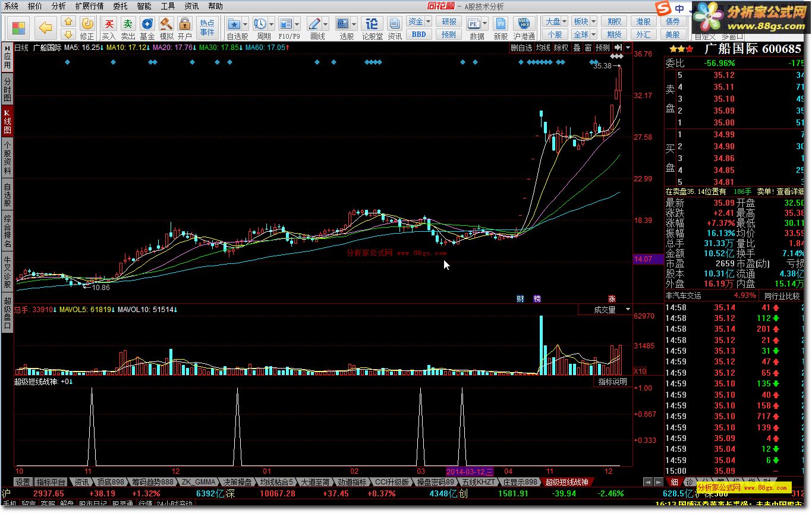Click the 美股 button

click(x=672, y=34)
